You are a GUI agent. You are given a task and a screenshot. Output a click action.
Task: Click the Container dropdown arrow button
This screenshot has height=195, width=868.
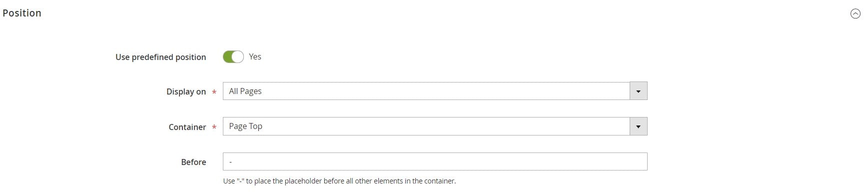tap(638, 126)
